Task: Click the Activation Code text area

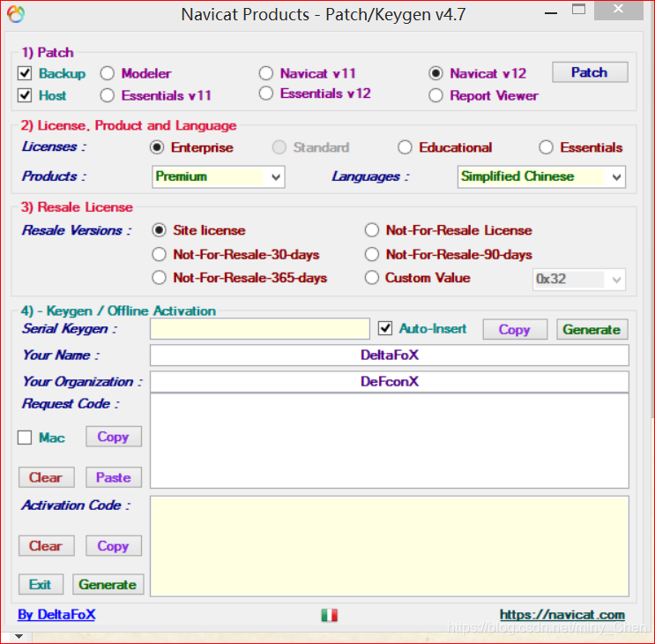Action: click(390, 546)
